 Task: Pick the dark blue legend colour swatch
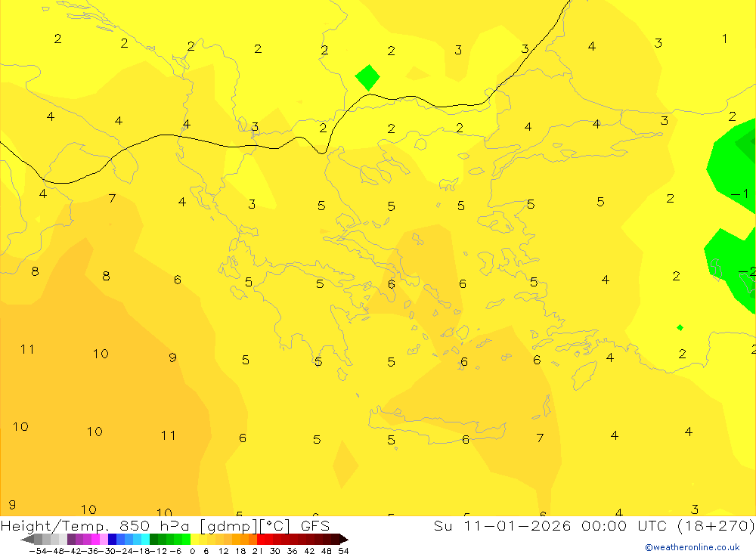[x=112, y=540]
